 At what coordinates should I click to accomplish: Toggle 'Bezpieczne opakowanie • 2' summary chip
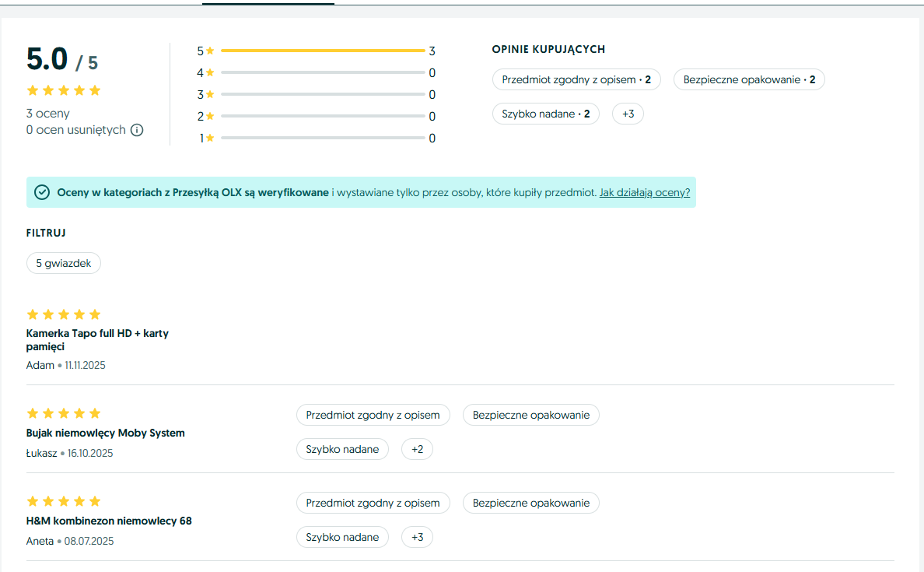tap(749, 79)
